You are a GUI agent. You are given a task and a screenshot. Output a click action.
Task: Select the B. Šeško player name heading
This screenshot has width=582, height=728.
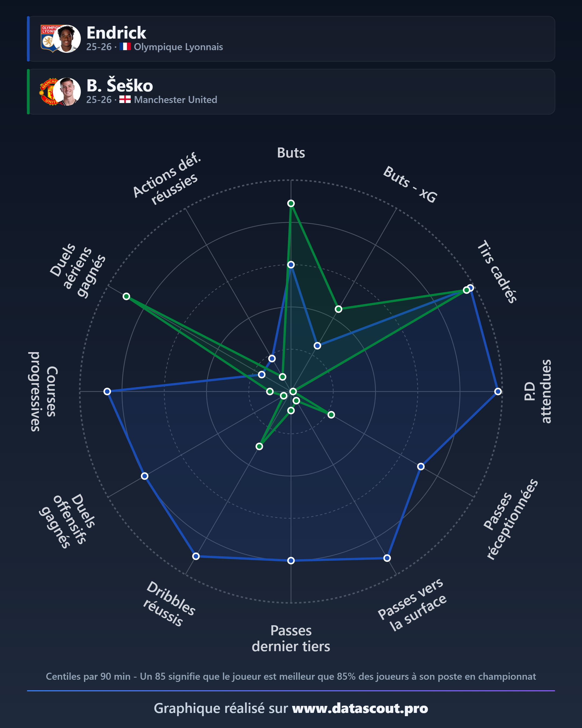coord(119,85)
